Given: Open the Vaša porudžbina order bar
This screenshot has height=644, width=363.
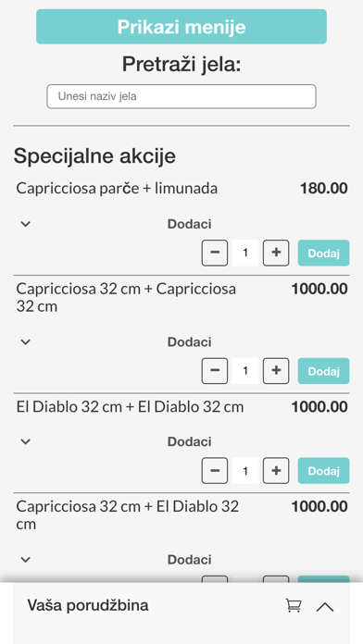Looking at the screenshot, I should coord(181,606).
